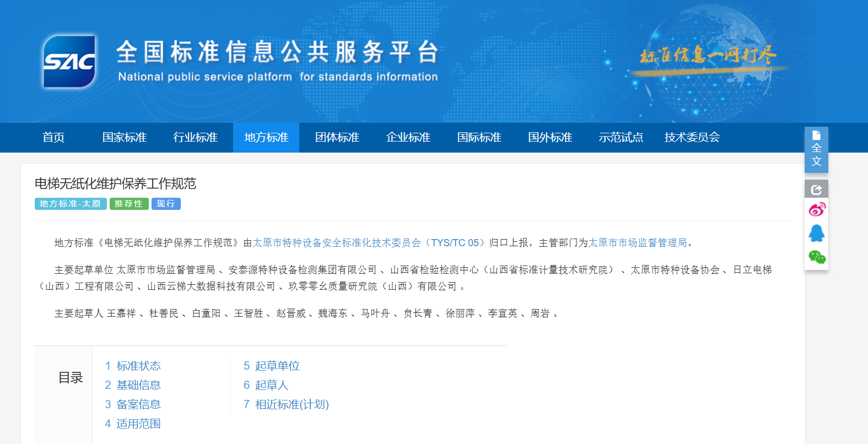Click the 现行 status tag

coord(166,204)
